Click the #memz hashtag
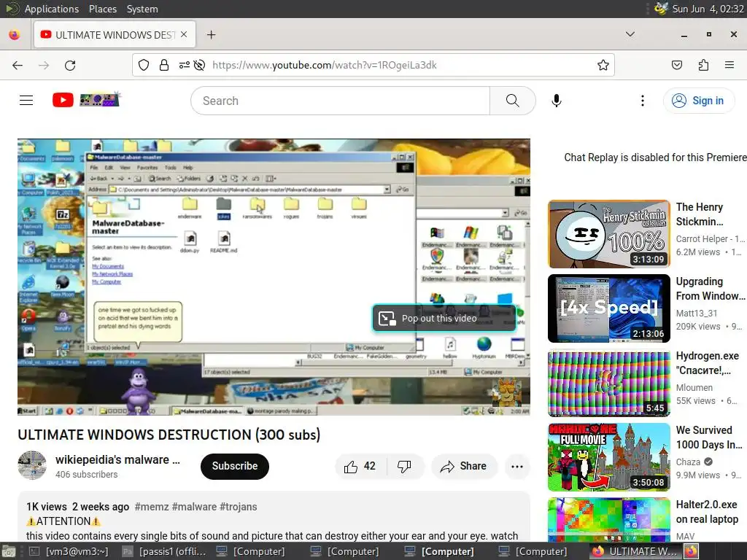This screenshot has width=747, height=560. click(x=152, y=507)
